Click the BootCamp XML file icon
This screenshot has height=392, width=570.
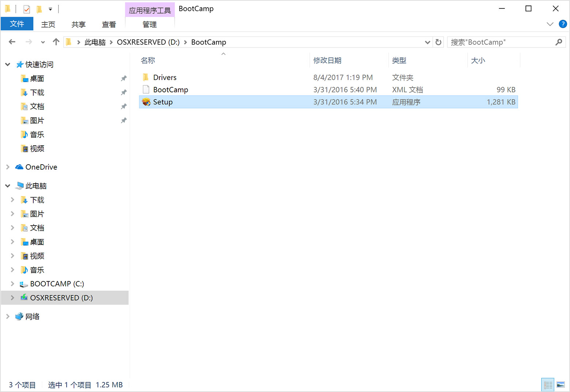[146, 89]
